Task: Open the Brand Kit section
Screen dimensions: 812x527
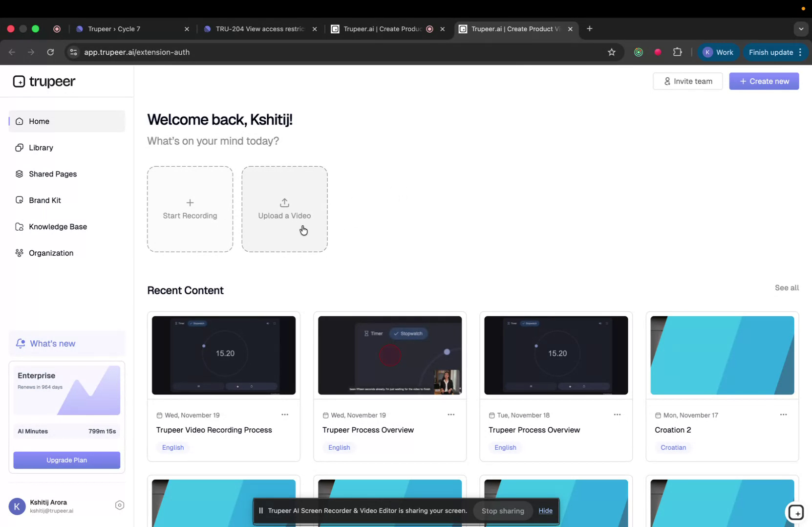Action: [44, 200]
